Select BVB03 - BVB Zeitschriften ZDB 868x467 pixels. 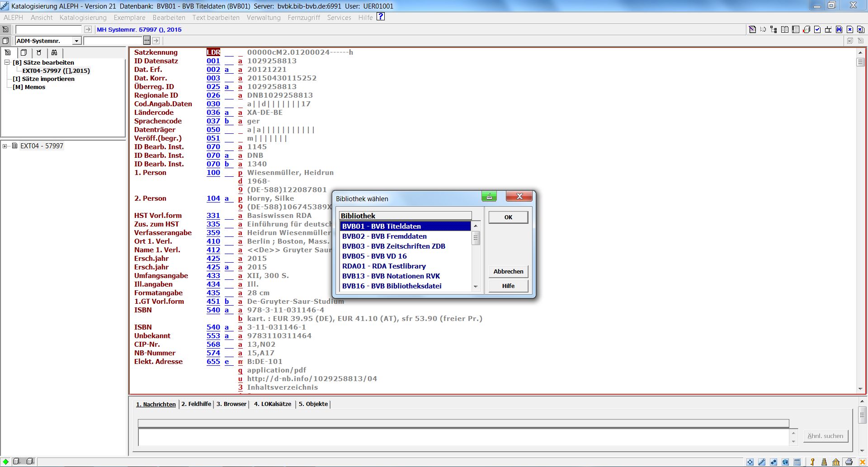(393, 246)
